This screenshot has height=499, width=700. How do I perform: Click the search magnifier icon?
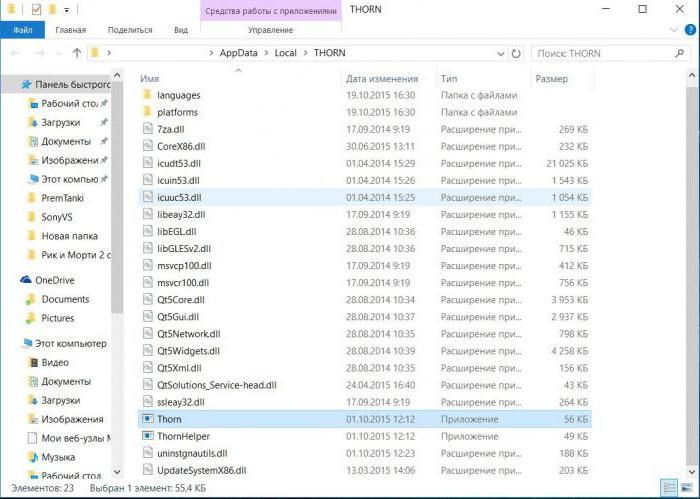tap(679, 54)
